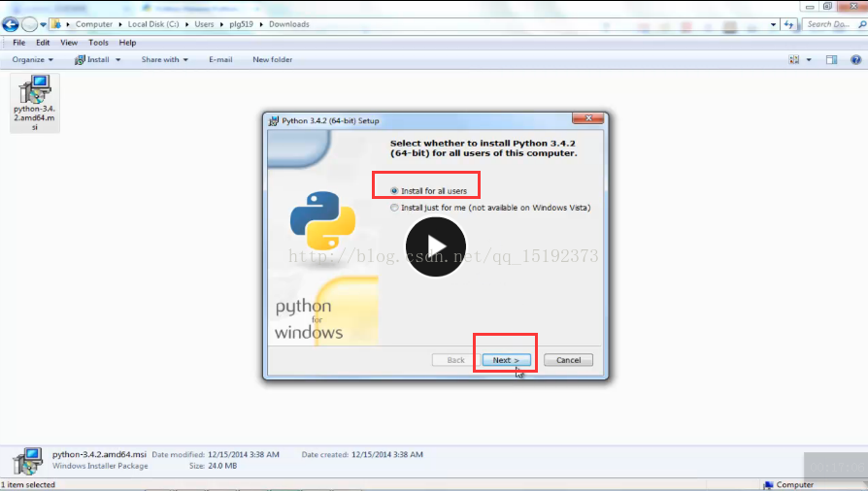
Task: Click the folder icon in address bar
Action: pos(56,24)
